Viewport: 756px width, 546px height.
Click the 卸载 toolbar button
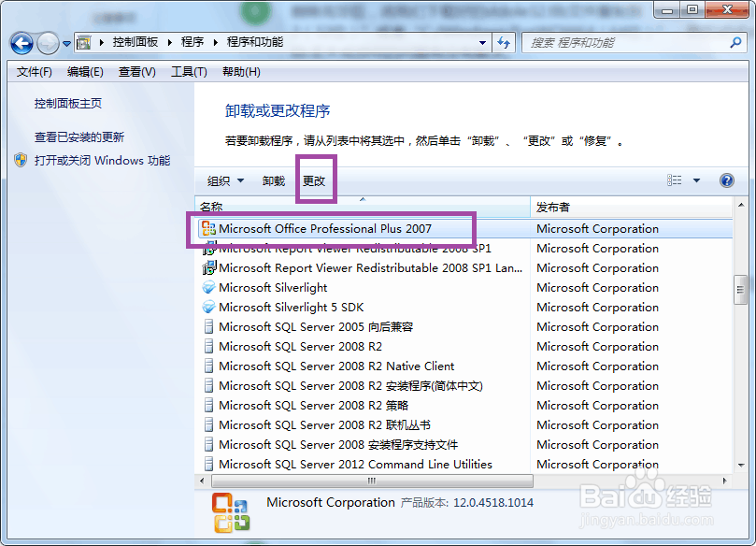click(x=274, y=180)
